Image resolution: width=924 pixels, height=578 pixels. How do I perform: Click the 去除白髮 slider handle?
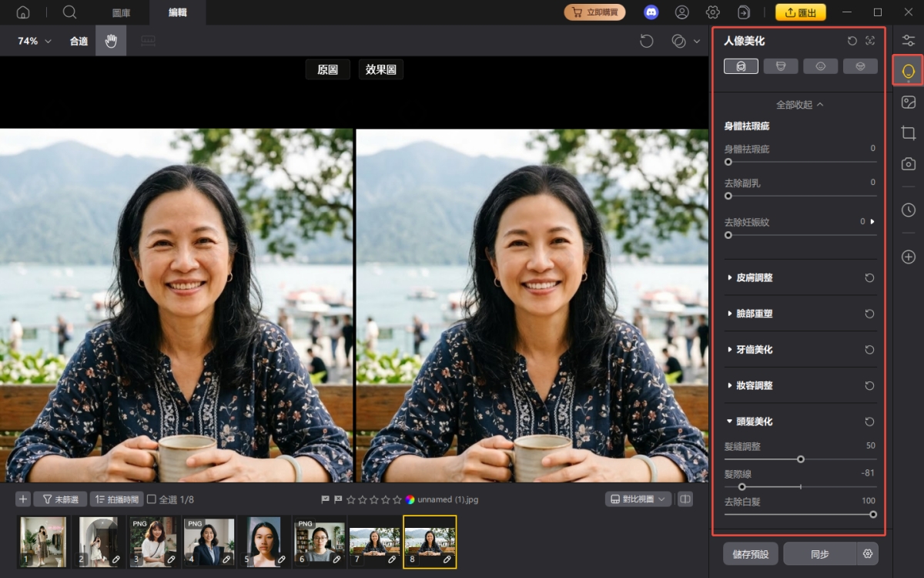[873, 515]
